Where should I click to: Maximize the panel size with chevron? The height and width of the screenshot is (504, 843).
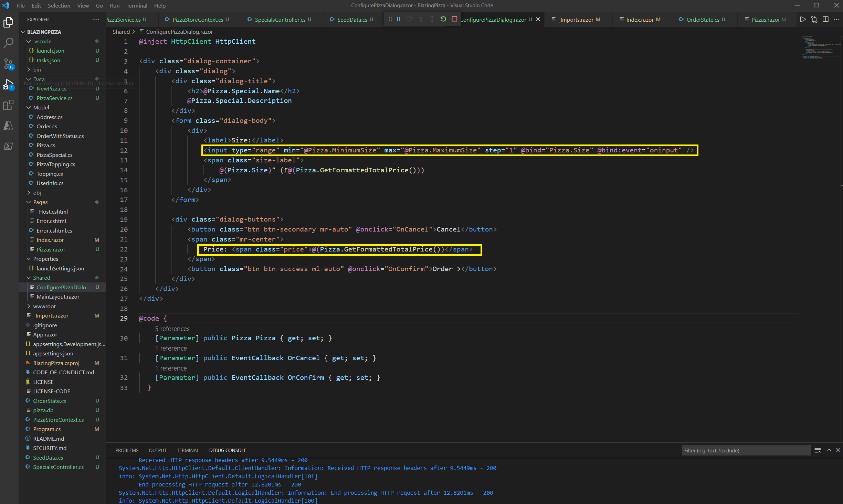pos(829,450)
